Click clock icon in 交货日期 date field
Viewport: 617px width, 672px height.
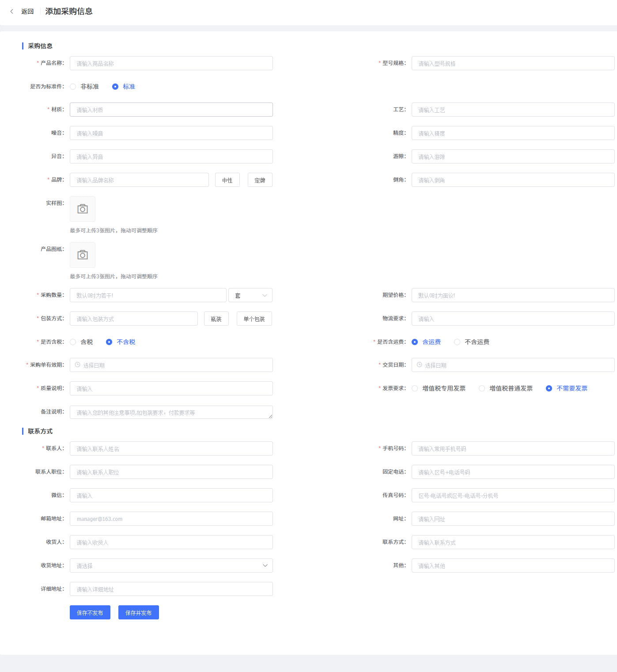(420, 365)
